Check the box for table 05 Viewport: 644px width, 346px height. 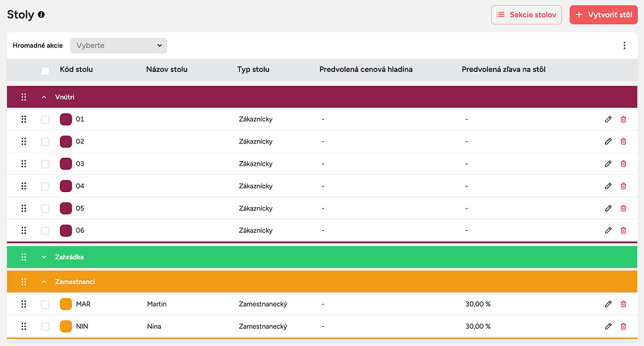45,209
